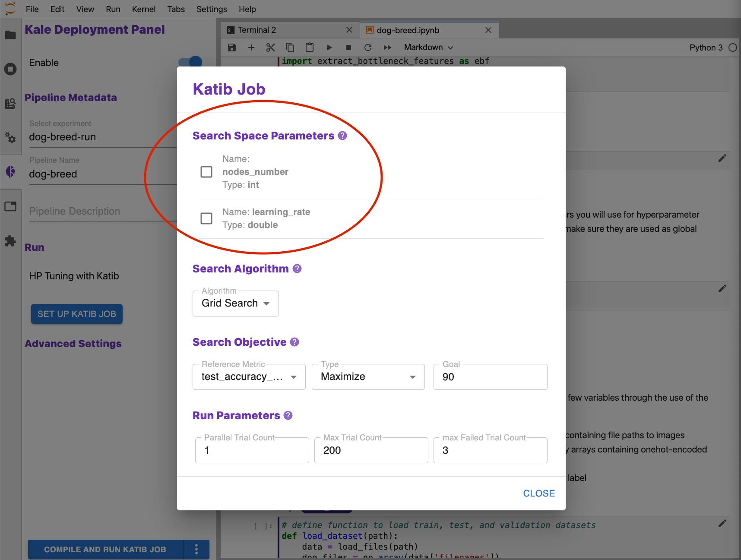Screen dimensions: 741x560
Task: Open the extension manager puzzle icon
Action: 10,241
